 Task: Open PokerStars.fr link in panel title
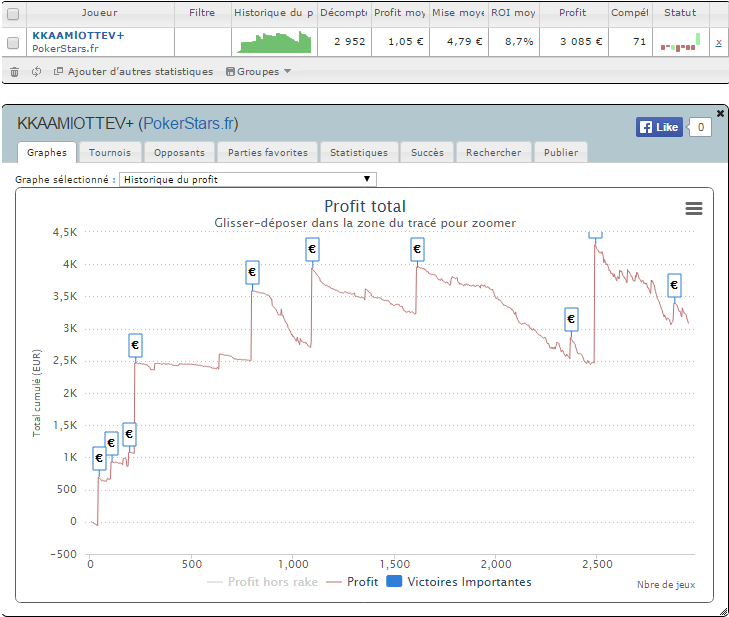point(189,124)
